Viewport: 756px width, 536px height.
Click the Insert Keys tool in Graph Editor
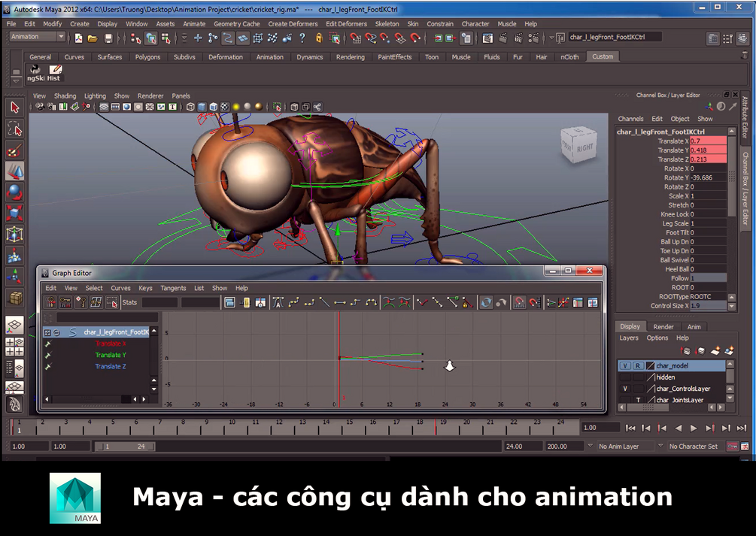65,302
